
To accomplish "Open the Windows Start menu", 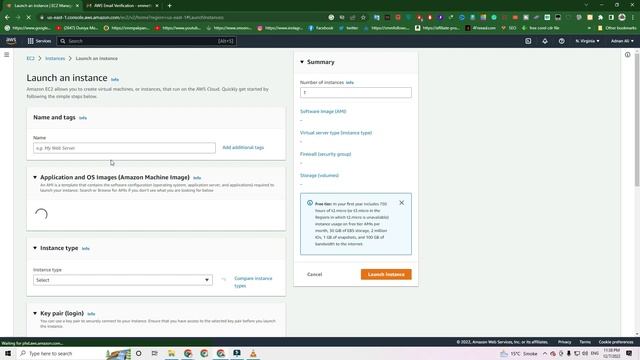I will pyautogui.click(x=8, y=353).
